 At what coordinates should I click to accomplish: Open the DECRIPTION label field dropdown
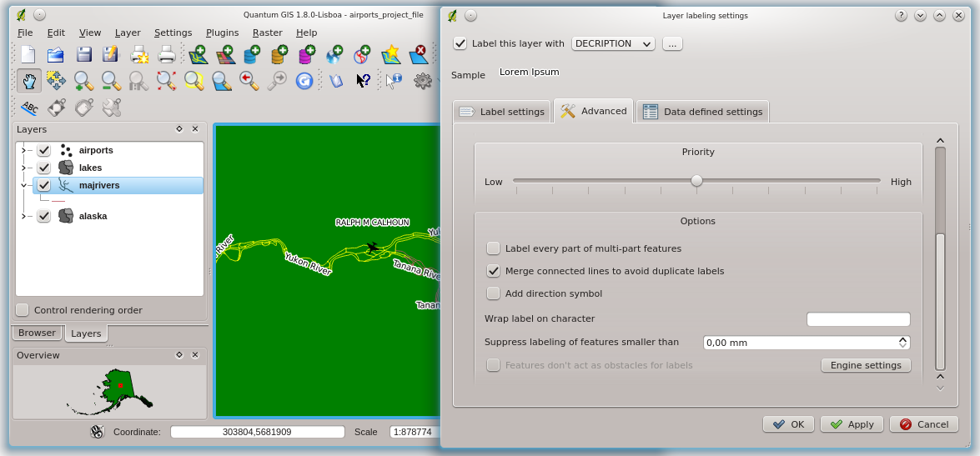pos(613,43)
